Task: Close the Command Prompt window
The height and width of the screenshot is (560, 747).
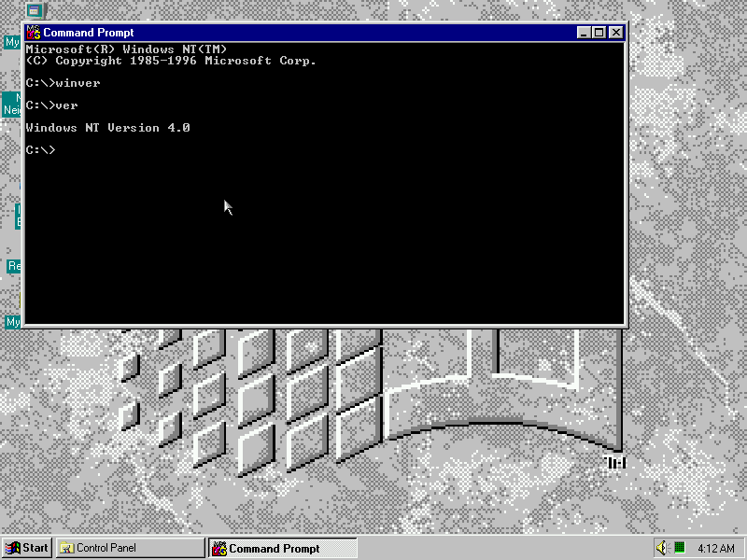Action: tap(615, 33)
